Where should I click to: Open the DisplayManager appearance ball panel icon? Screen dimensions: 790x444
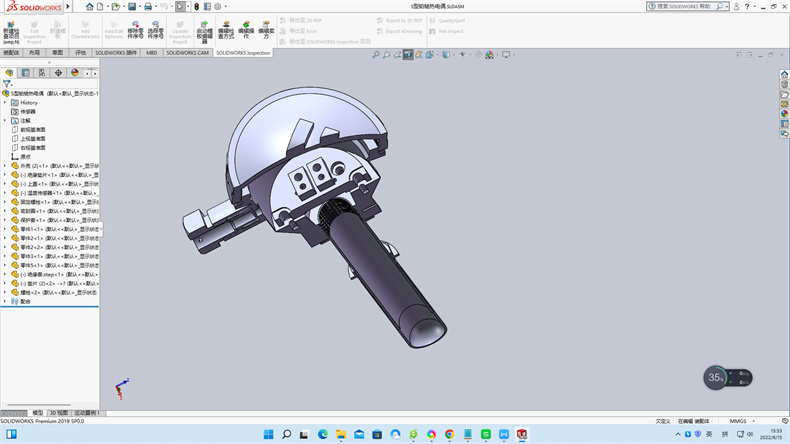tap(74, 72)
